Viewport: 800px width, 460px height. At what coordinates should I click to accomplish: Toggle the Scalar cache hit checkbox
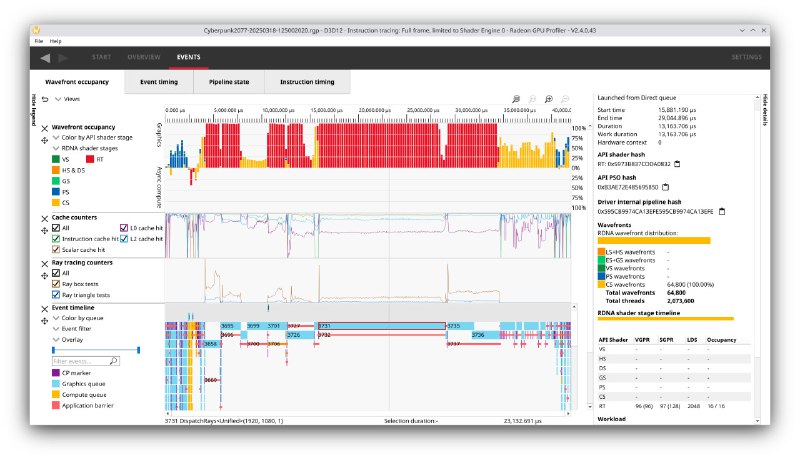point(56,249)
